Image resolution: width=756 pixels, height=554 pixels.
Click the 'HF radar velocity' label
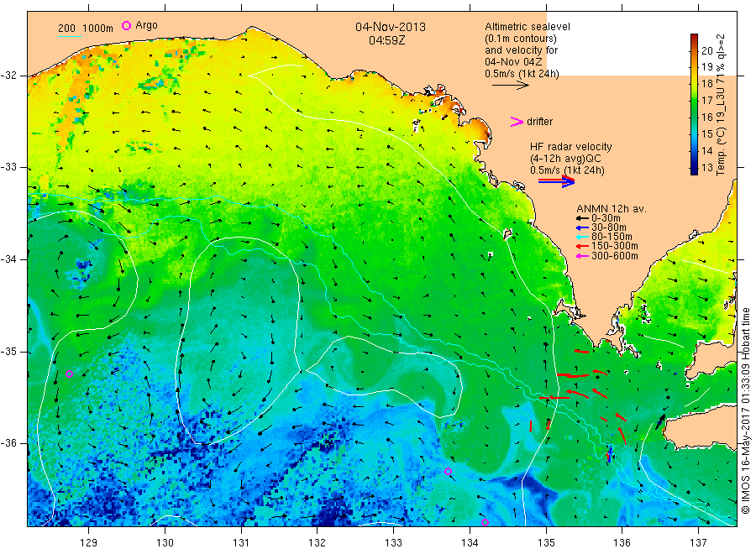(571, 147)
